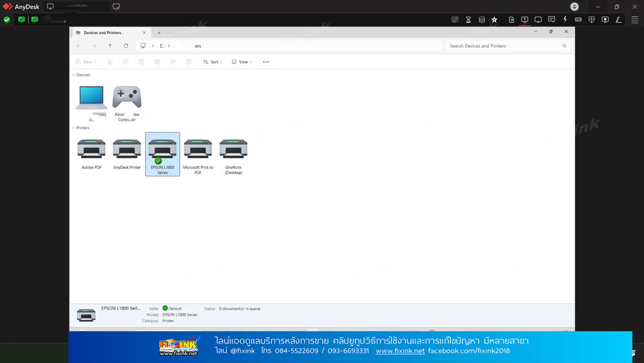
Task: Click the second breadcrumb chevron
Action: tap(169, 46)
